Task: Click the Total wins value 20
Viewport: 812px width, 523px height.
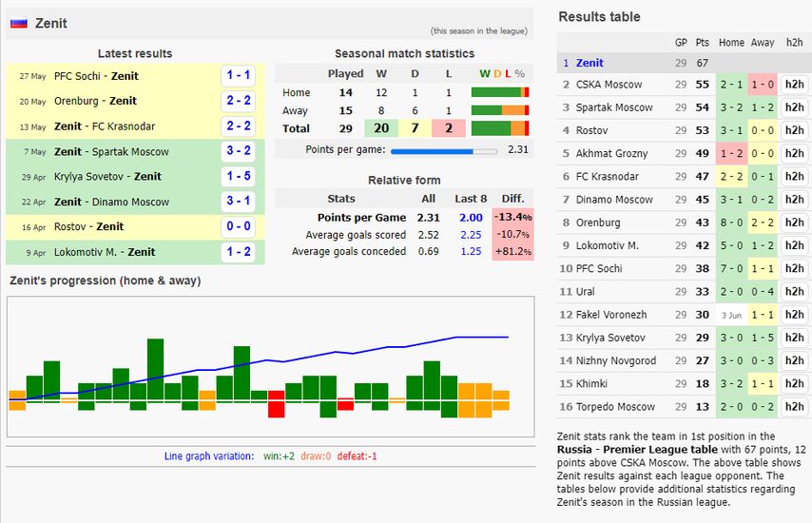Action: pyautogui.click(x=381, y=128)
